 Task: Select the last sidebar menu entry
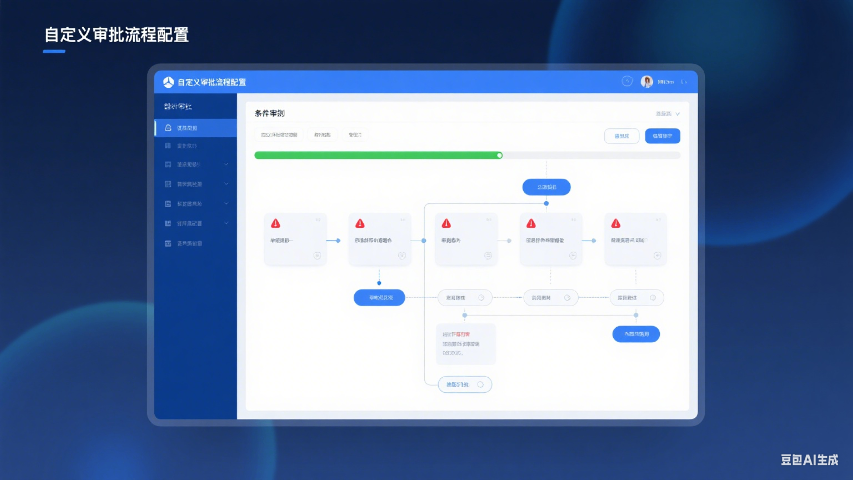pos(195,243)
